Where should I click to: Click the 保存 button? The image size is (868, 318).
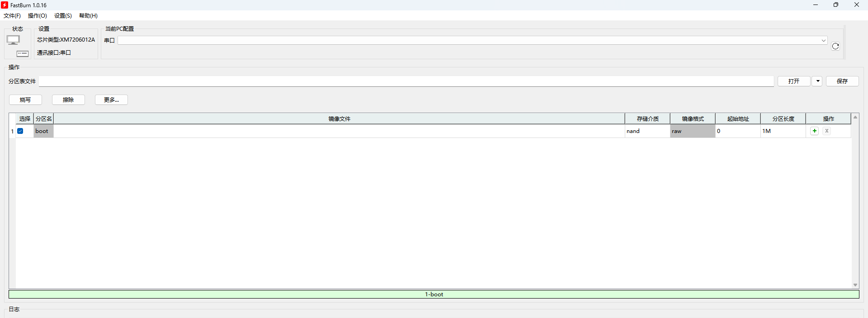[x=842, y=81]
